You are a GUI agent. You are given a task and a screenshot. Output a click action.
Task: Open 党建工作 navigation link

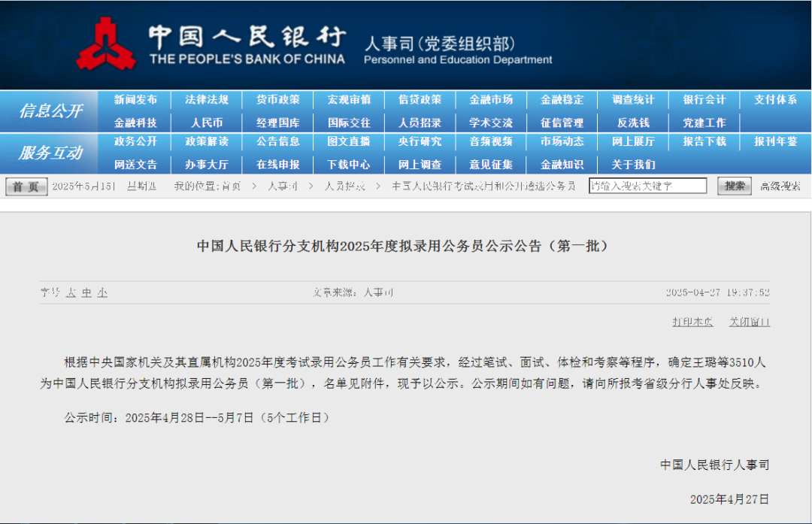[704, 123]
